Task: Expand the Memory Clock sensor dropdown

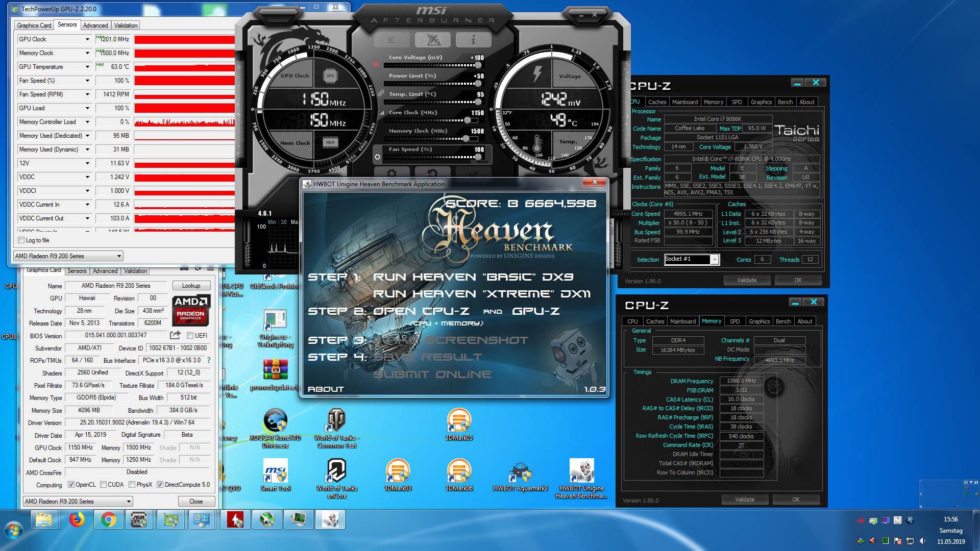Action: (87, 53)
